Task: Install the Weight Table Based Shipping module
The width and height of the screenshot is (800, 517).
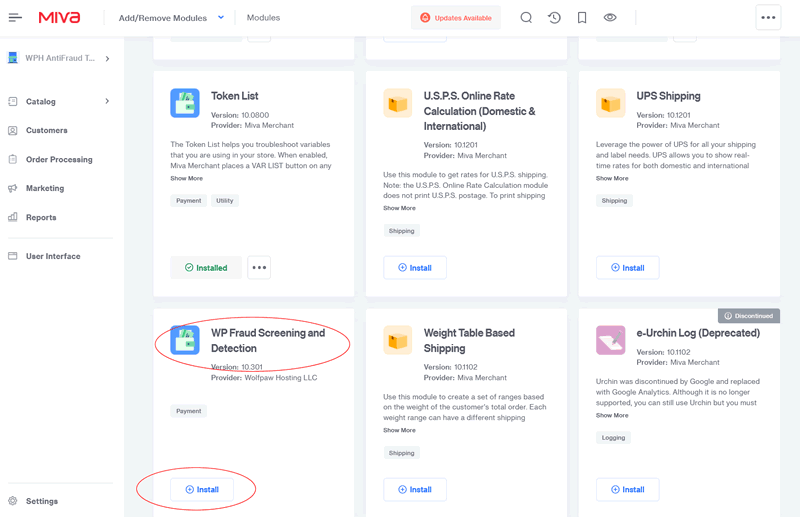Action: pyautogui.click(x=415, y=489)
